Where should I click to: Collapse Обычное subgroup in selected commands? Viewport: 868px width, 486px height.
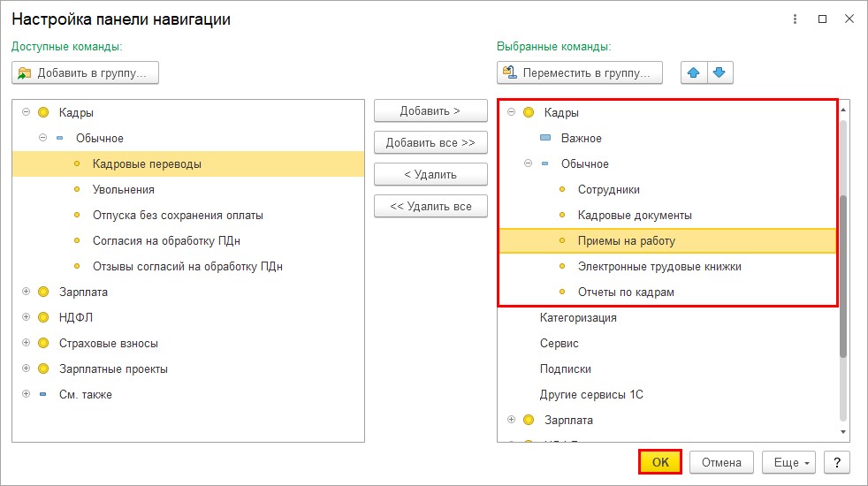coord(528,163)
